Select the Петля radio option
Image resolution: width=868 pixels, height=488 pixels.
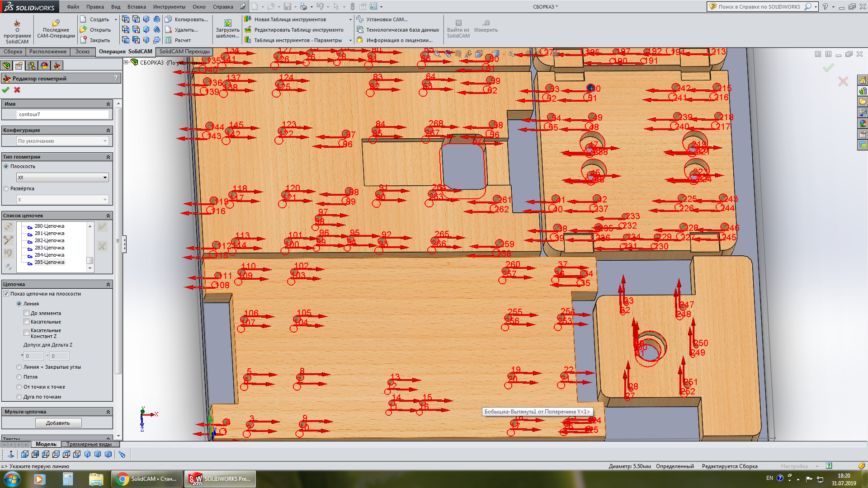point(19,377)
